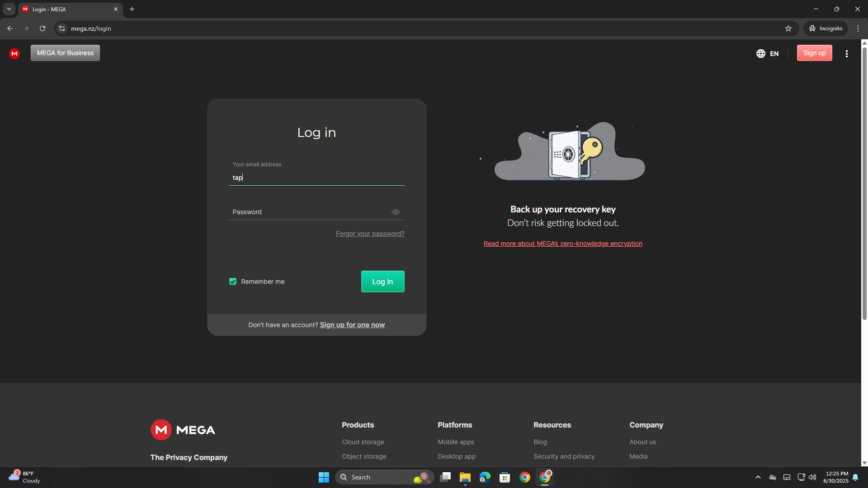Screen dimensions: 868x488
Task: Open volume control in tray
Action: point(812,477)
